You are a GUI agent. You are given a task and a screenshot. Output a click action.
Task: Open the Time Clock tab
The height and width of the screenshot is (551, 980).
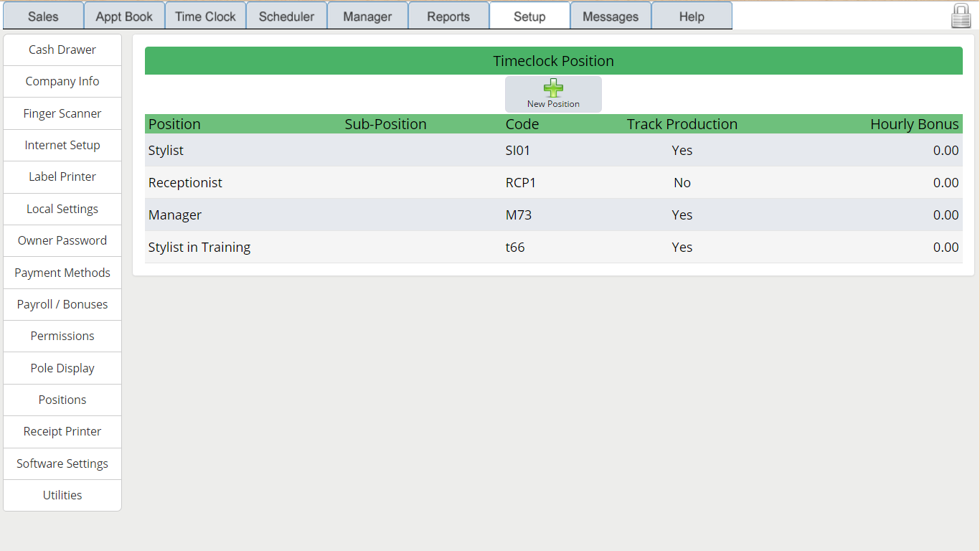(x=205, y=16)
